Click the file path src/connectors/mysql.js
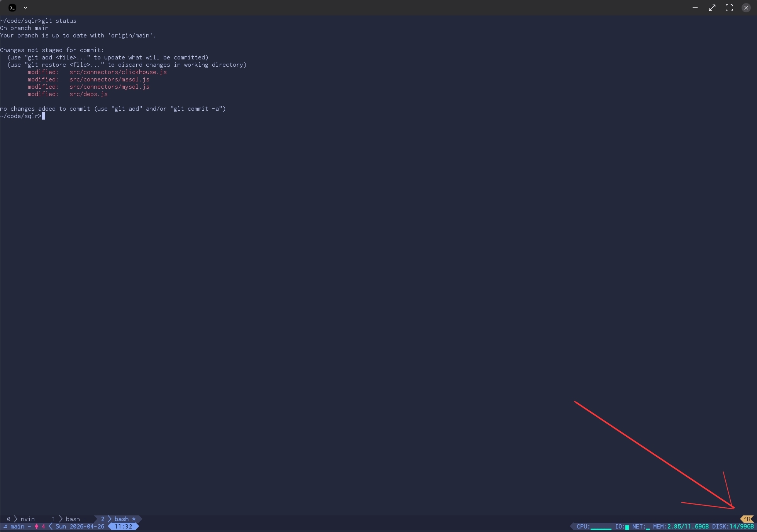Viewport: 757px width, 532px height. click(109, 87)
